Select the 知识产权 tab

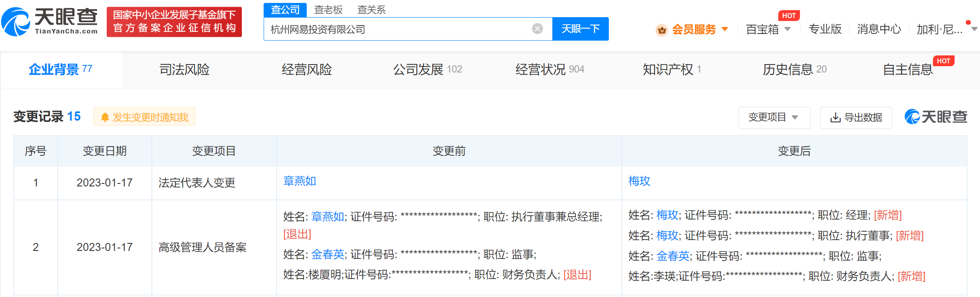(x=668, y=70)
